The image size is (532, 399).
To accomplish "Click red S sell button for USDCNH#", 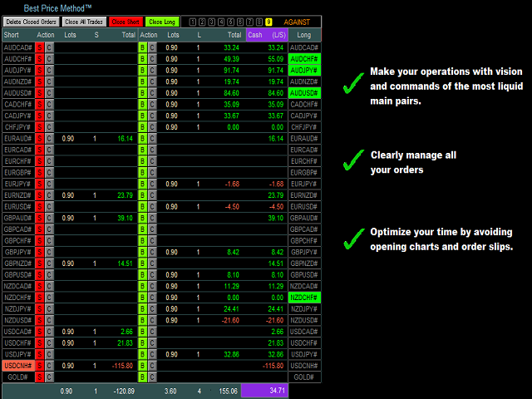I will pos(40,366).
